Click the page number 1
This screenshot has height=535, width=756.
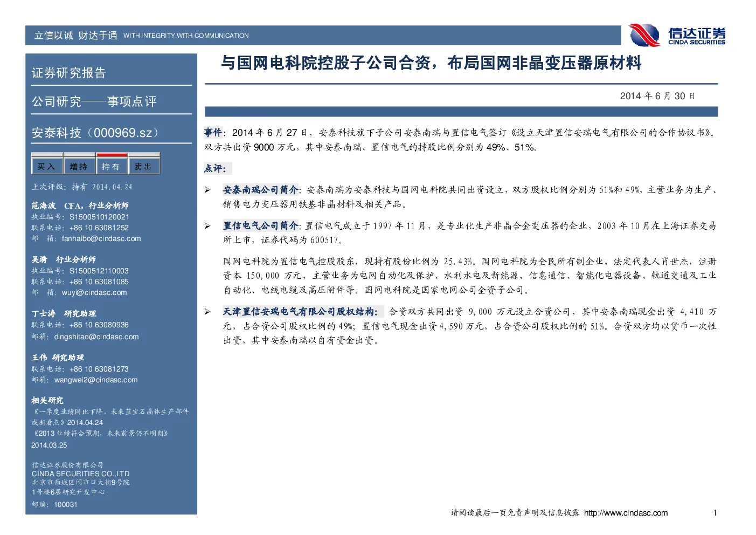715,513
